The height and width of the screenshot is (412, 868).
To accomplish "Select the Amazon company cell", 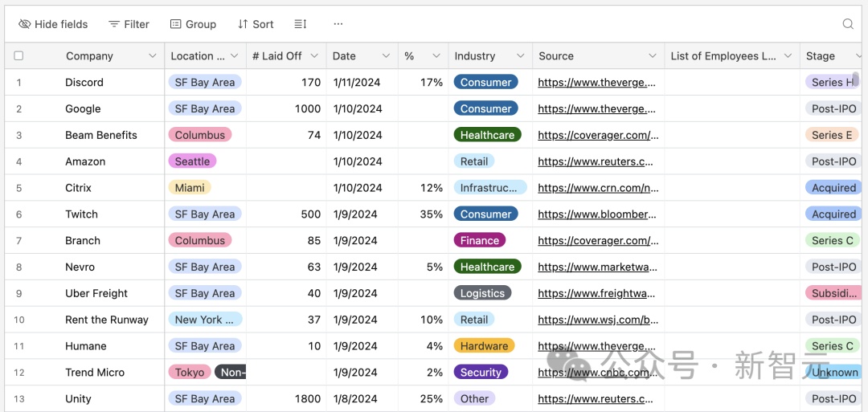I will [x=85, y=161].
